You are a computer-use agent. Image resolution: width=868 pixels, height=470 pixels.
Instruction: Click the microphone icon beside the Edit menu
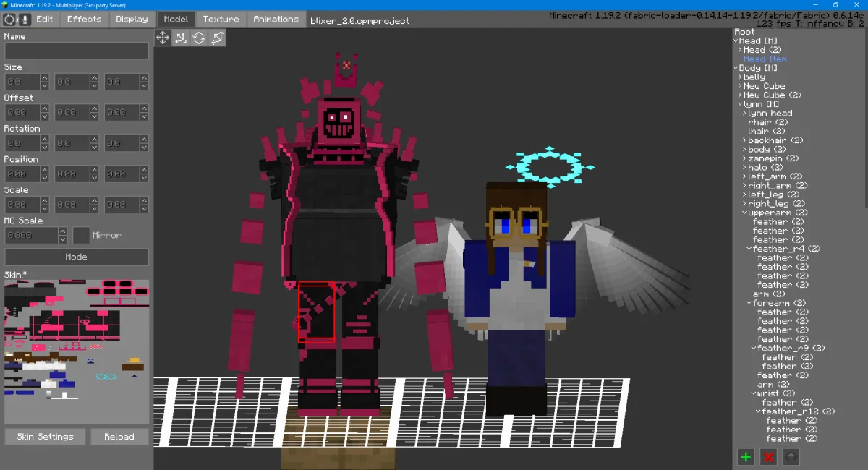pyautogui.click(x=25, y=20)
